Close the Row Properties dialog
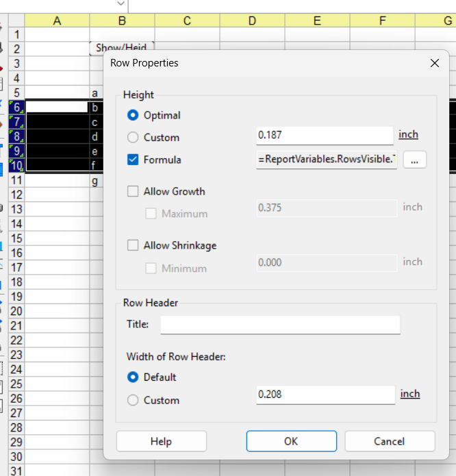 [435, 63]
